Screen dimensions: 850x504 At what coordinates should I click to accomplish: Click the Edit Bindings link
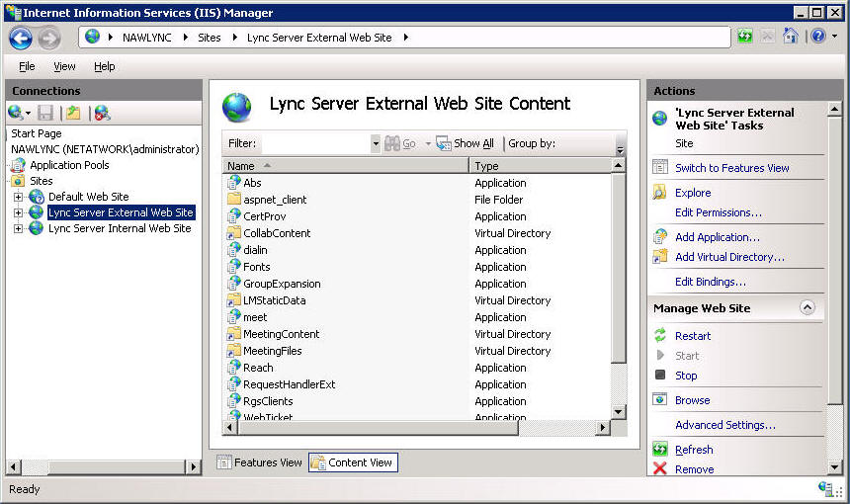point(710,282)
